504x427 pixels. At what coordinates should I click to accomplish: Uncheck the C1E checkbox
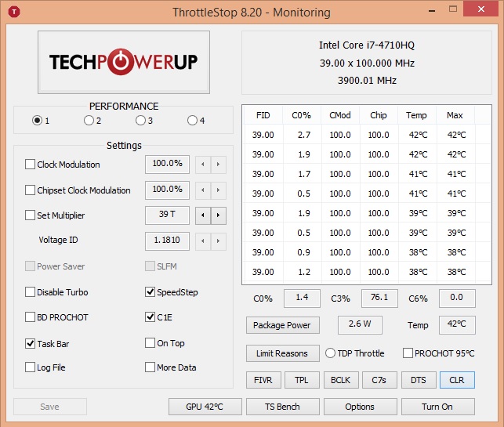150,317
